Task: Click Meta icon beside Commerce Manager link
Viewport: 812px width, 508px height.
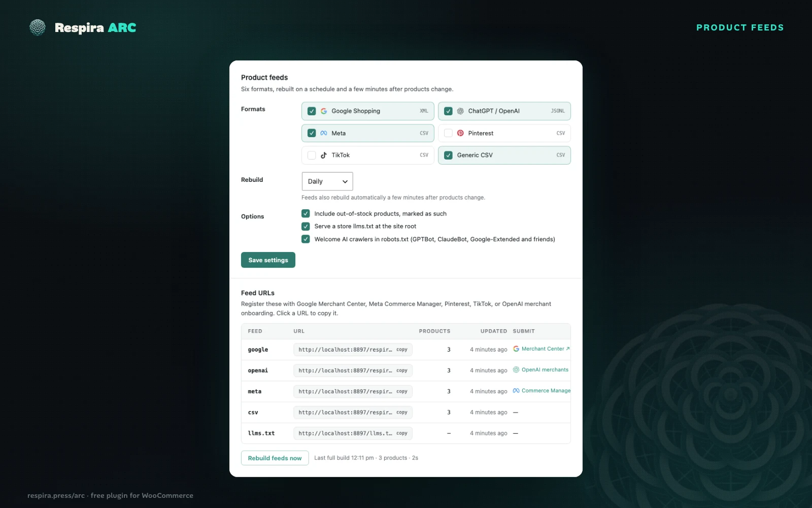Action: pyautogui.click(x=516, y=391)
